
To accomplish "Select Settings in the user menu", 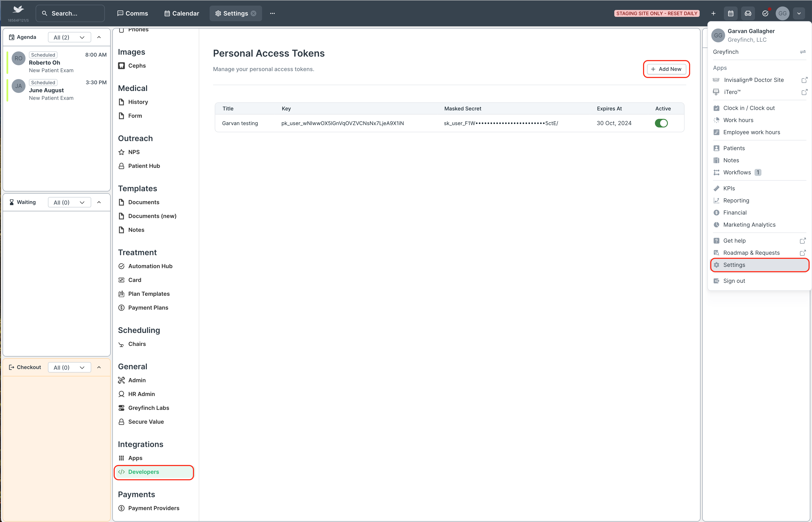I will coord(759,265).
